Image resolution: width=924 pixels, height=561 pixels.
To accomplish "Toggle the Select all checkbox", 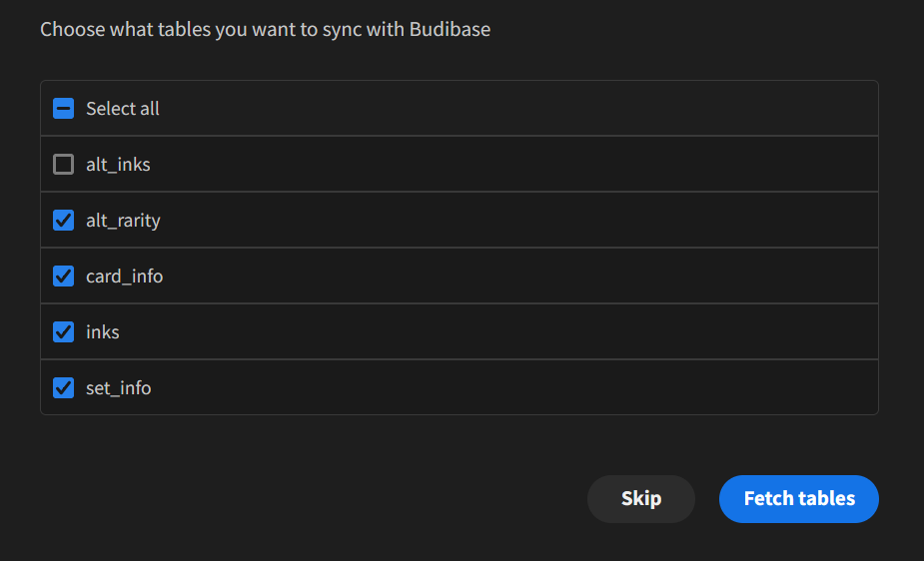I will click(63, 109).
